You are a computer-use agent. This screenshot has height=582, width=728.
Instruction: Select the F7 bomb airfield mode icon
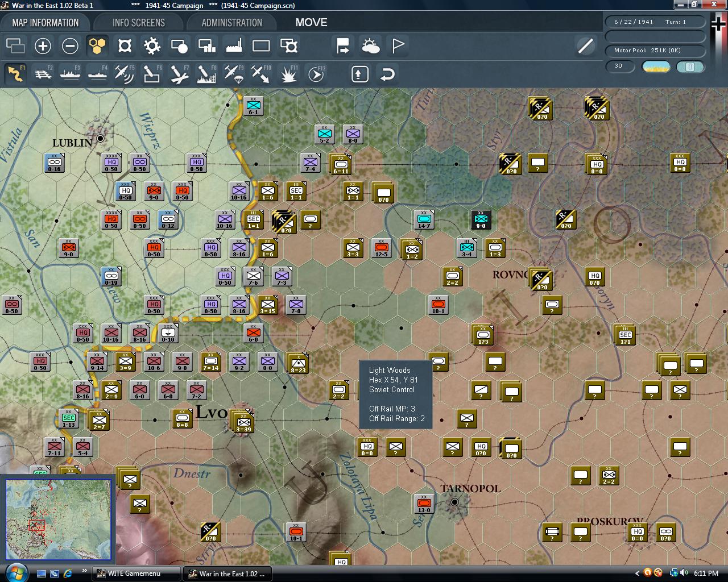(x=179, y=74)
